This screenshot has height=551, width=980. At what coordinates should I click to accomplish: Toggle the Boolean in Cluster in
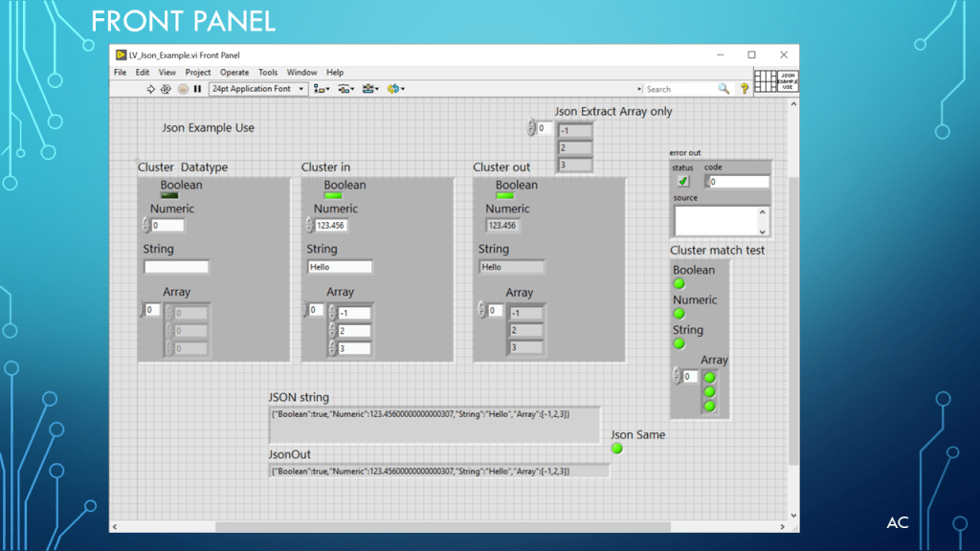333,196
